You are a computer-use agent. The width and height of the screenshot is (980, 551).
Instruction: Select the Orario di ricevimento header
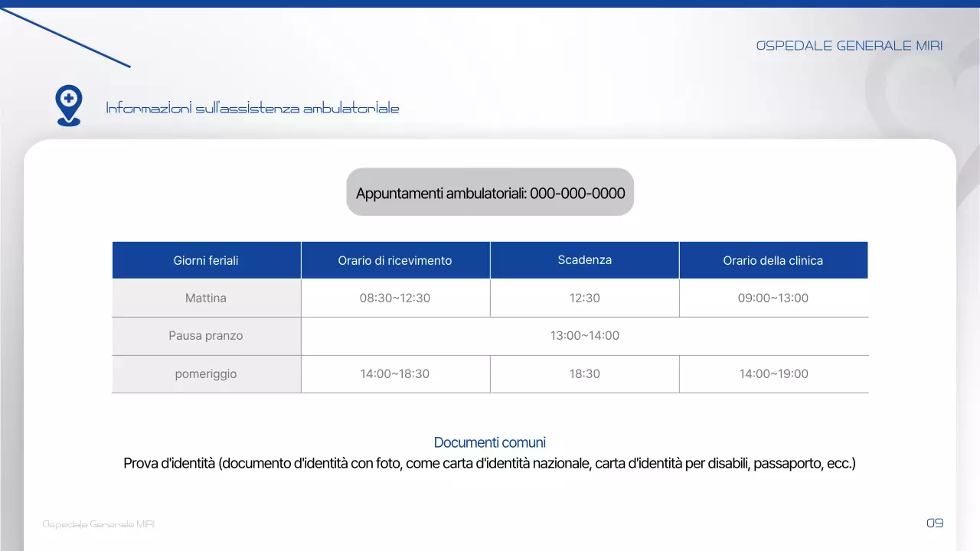(x=395, y=259)
